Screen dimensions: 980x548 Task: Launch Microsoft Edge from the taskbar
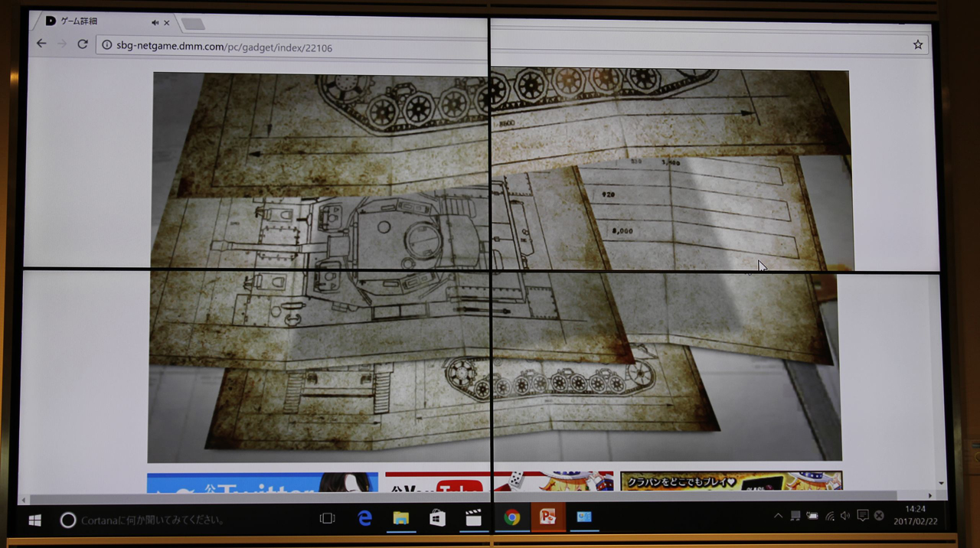pos(364,519)
